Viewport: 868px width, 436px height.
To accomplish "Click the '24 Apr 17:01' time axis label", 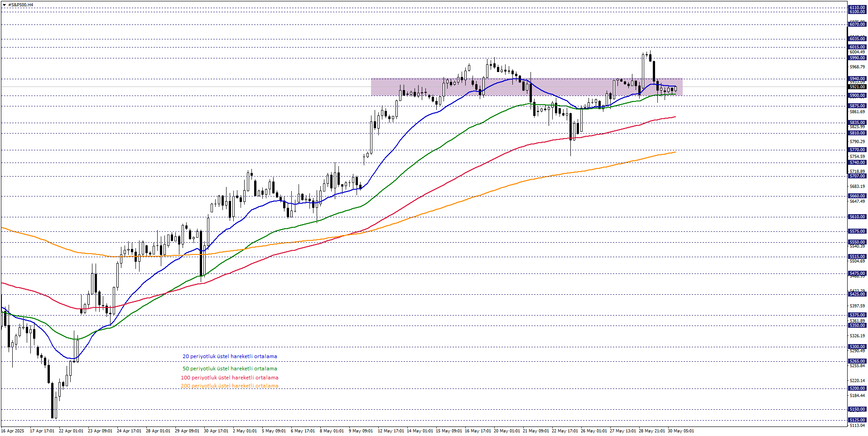I will click(x=129, y=431).
